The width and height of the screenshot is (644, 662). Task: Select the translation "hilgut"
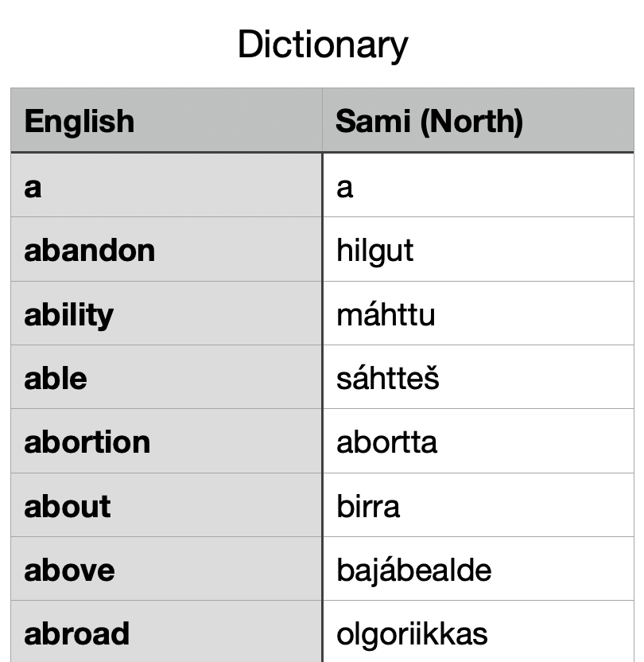(375, 251)
